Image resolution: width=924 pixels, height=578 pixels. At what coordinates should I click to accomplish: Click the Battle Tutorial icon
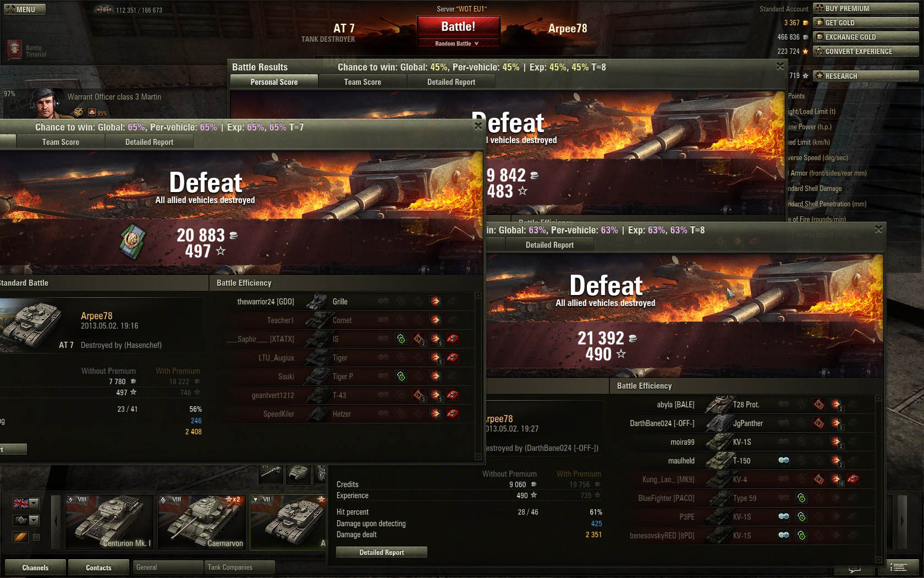pos(15,49)
